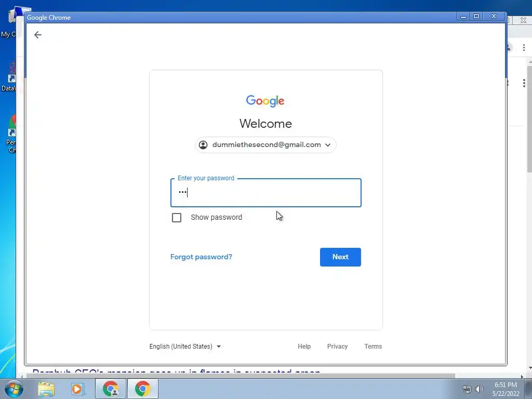
Task: Click the account avatar icon beside the email
Action: (x=203, y=145)
